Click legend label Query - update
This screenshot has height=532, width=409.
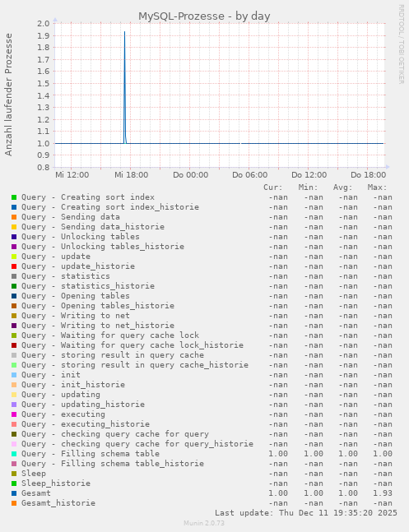coord(56,257)
